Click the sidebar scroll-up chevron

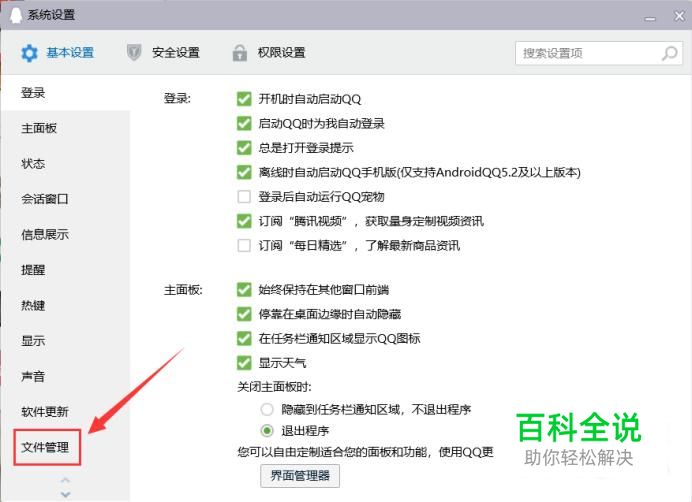65,480
